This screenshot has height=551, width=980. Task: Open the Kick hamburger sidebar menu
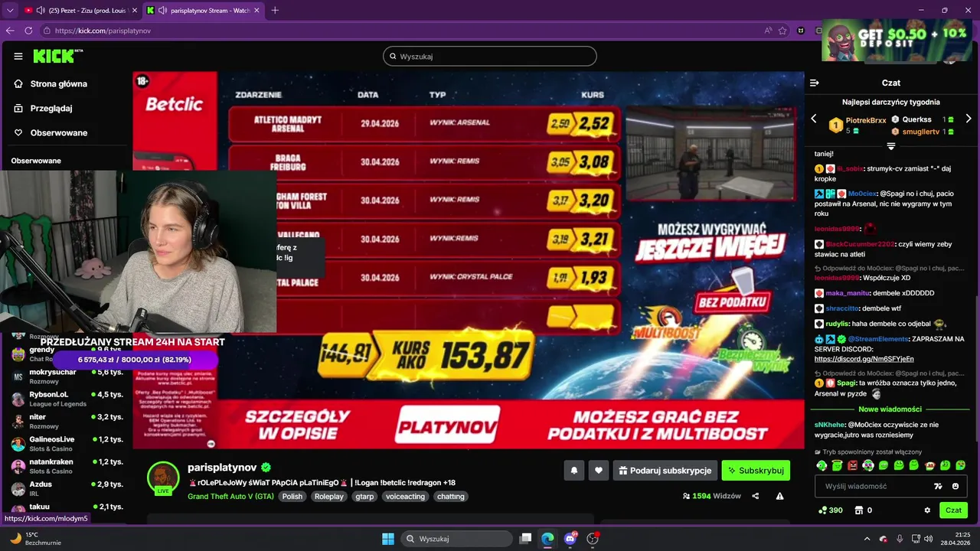point(18,56)
